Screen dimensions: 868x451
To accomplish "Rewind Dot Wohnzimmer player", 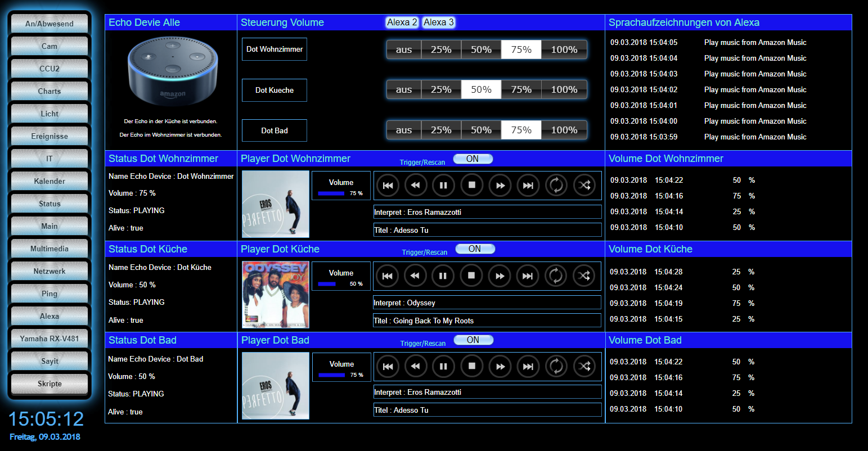I will 416,185.
